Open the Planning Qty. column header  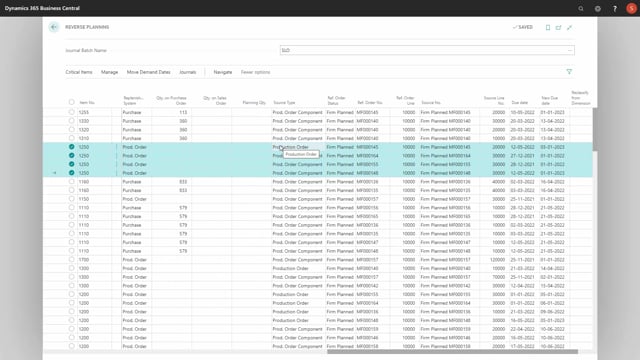(x=254, y=103)
